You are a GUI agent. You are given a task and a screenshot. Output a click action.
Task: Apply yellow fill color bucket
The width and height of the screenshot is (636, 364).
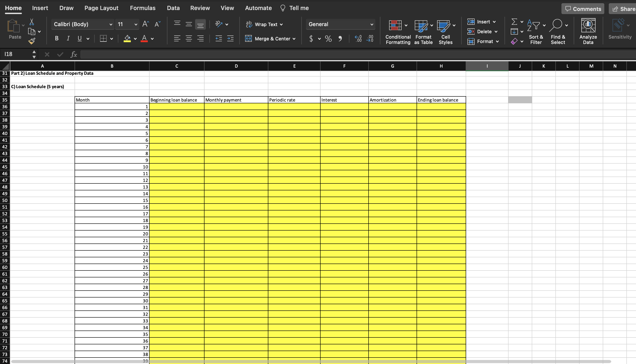[x=127, y=38]
